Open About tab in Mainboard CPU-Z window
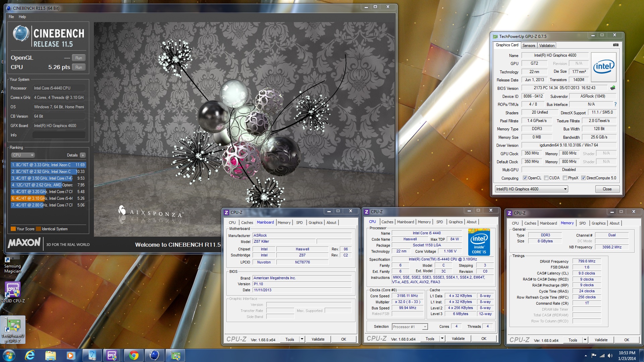The height and width of the screenshot is (362, 644). [331, 223]
